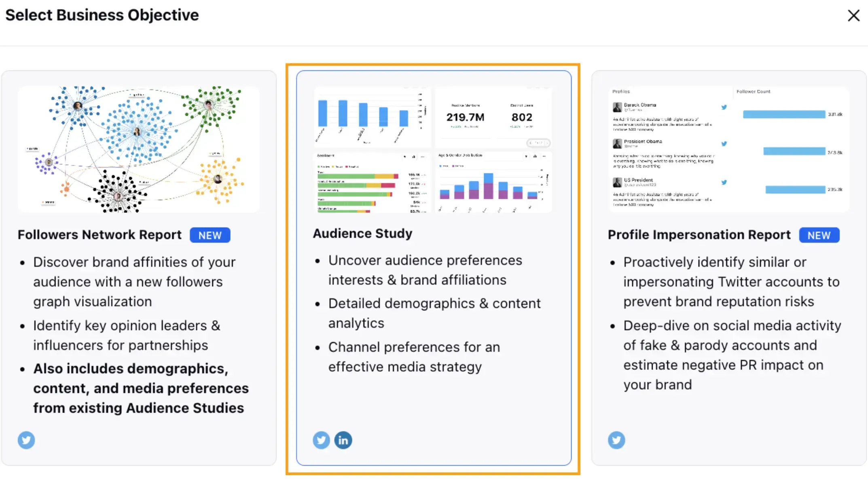Click 'Identify key opinion leaders' bullet text
868x480 pixels.
click(x=127, y=335)
